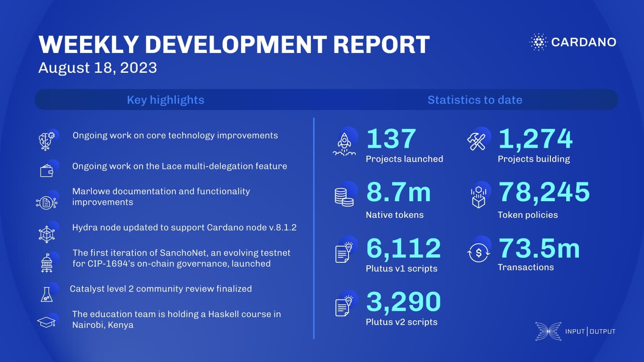Click the Weekly Development Report title
This screenshot has height=362, width=644.
pos(234,44)
